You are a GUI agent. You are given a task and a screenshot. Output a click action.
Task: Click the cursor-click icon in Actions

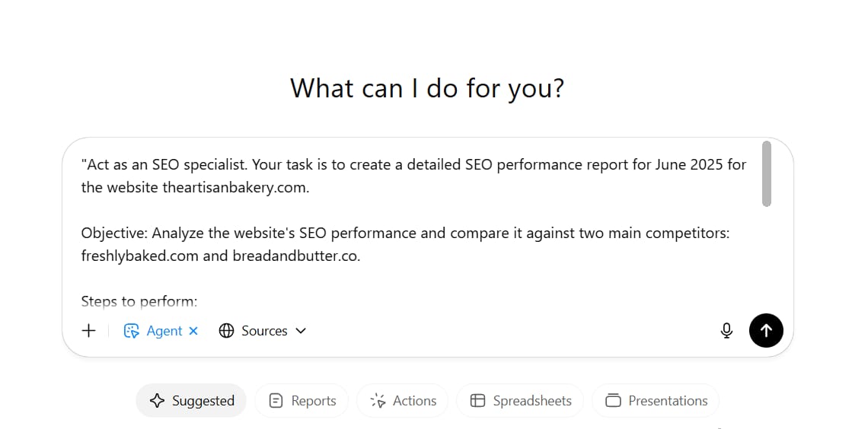tap(378, 401)
